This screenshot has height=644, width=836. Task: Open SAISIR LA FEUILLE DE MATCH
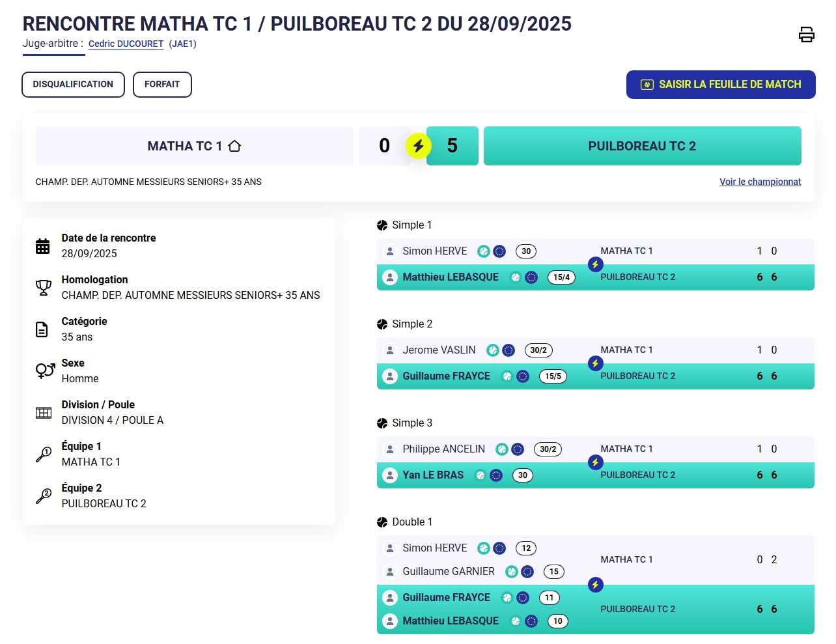[x=721, y=85]
